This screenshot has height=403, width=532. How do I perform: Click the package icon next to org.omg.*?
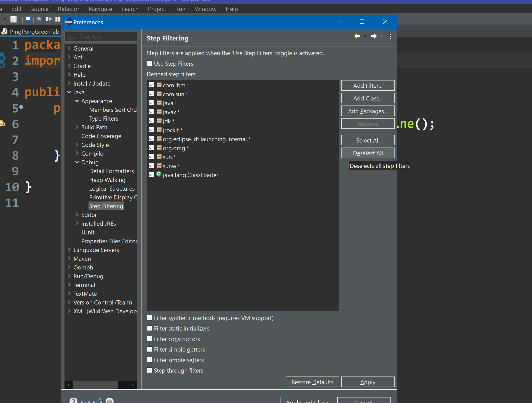tap(159, 148)
